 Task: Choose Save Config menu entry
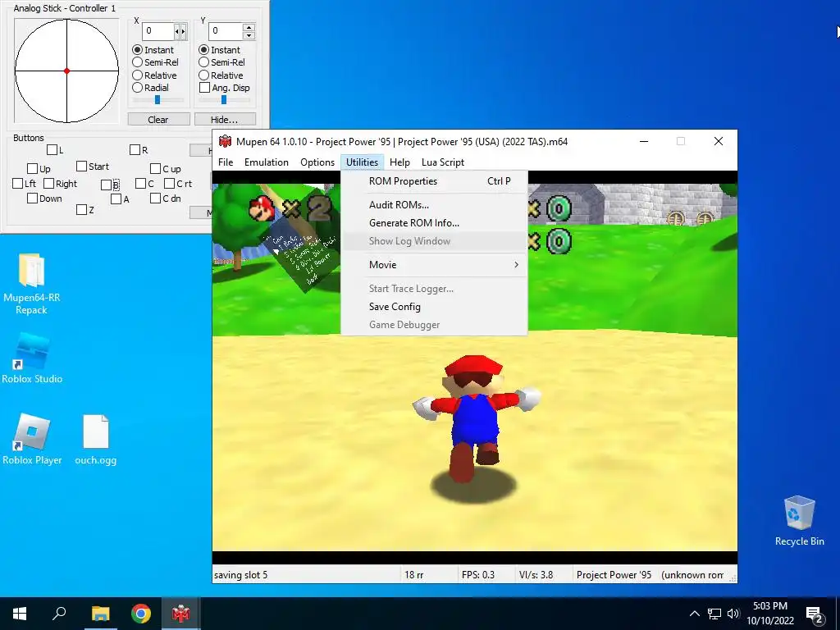[434, 307]
